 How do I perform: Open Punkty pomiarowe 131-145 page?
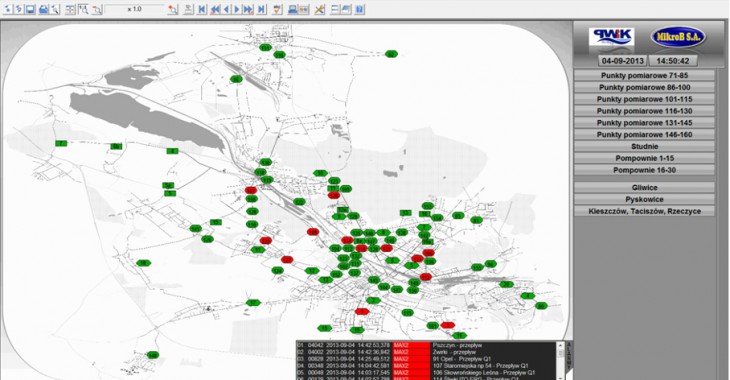click(644, 123)
